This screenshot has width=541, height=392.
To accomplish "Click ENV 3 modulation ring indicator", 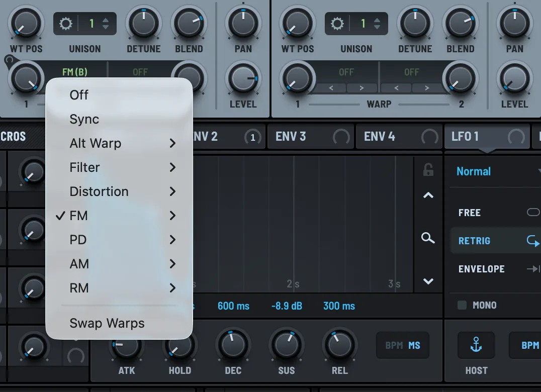I will pyautogui.click(x=341, y=137).
